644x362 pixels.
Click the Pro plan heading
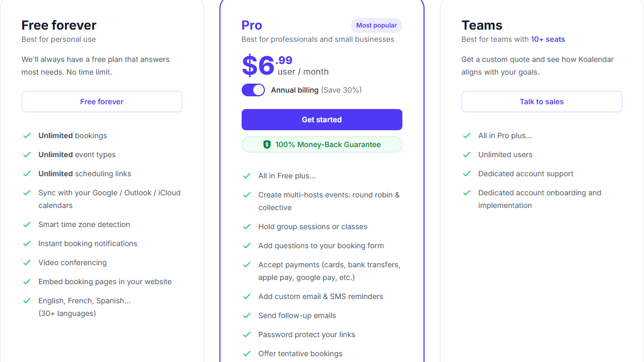pos(252,25)
